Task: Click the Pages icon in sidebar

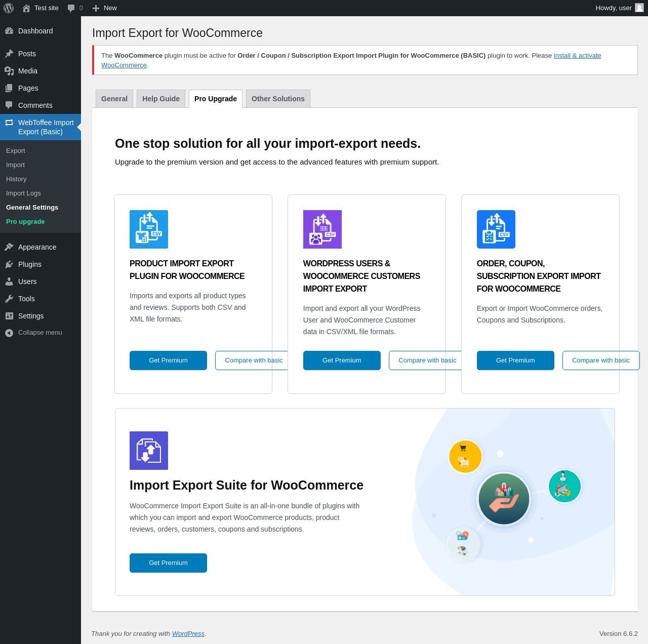Action: coord(9,88)
